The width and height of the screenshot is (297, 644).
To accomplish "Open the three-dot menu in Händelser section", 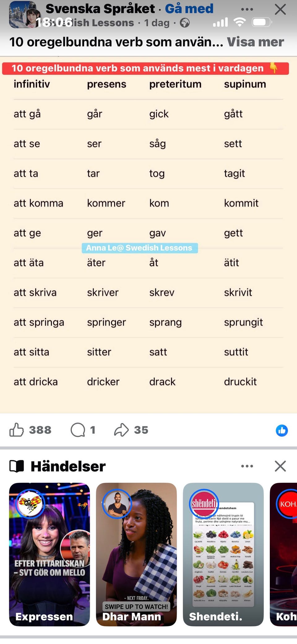I will pyautogui.click(x=247, y=466).
